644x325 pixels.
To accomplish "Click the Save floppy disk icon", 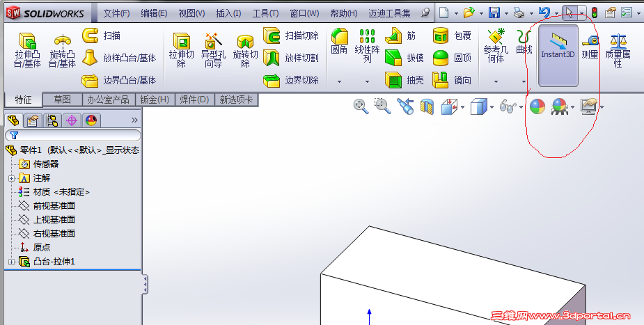I will 494,13.
